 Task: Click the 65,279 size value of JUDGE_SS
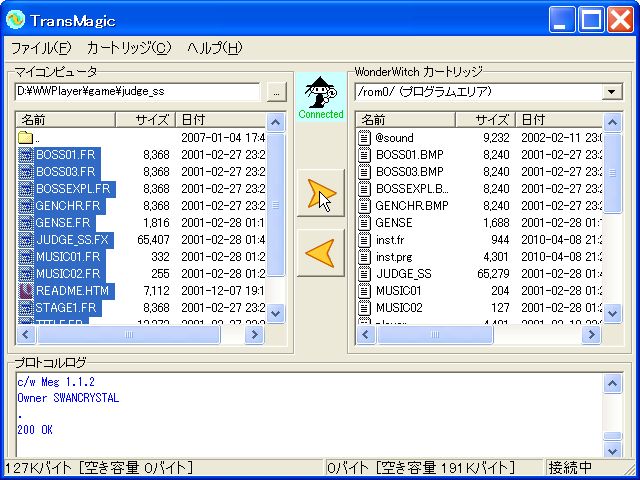[493, 273]
